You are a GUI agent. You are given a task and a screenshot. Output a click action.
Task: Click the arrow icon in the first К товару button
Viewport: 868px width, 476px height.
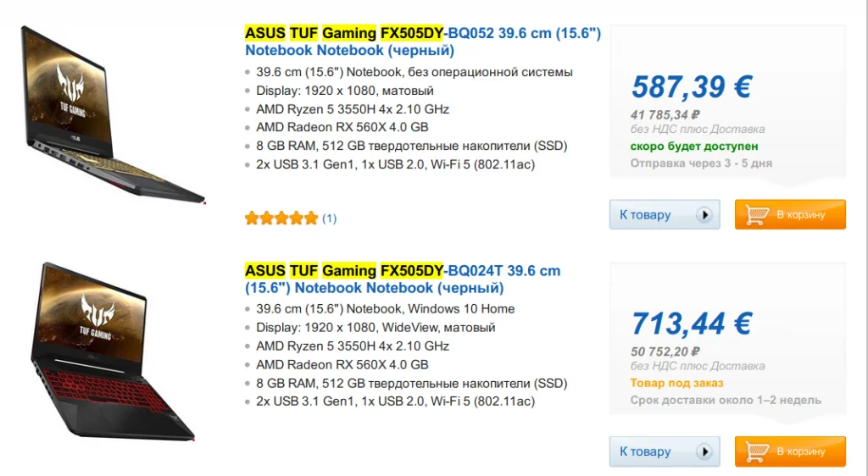coord(704,215)
